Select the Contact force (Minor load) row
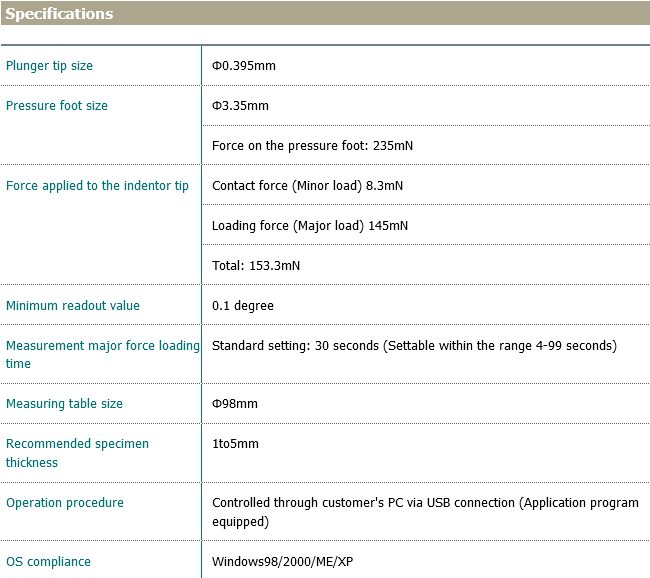650x578 pixels. [x=307, y=186]
